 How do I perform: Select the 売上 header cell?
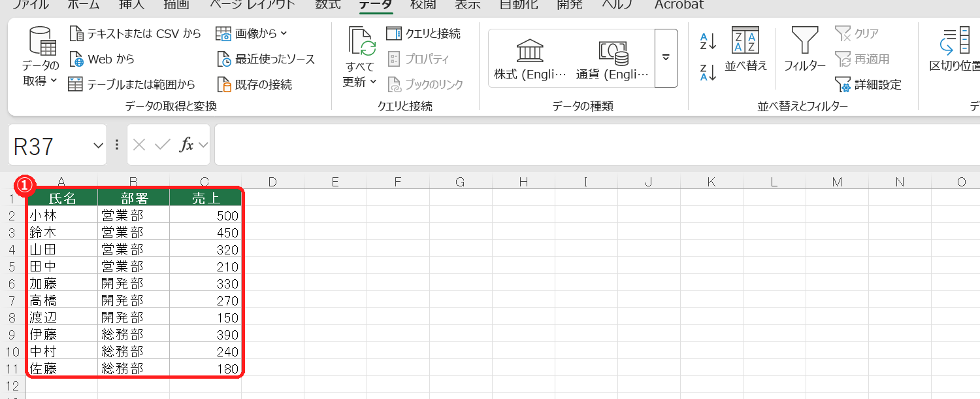[x=205, y=198]
